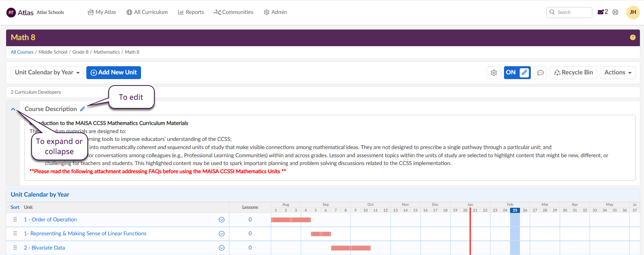The image size is (644, 255).
Task: Open the Unit Calendar by Year dropdown
Action: pyautogui.click(x=47, y=73)
